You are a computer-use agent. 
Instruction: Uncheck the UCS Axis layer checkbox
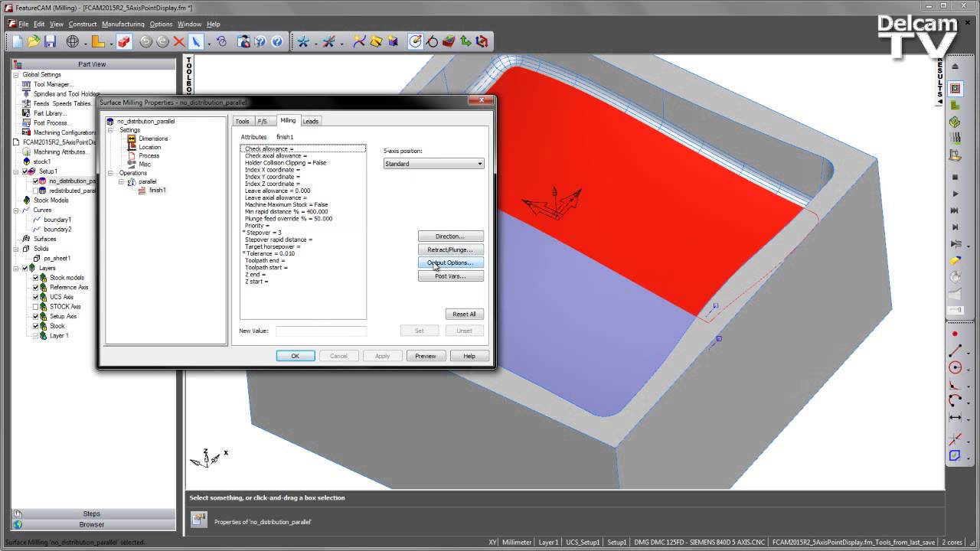click(x=35, y=297)
